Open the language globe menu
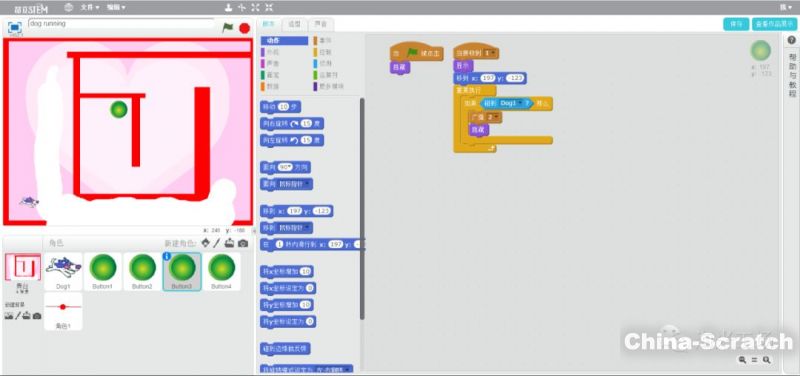800x376 pixels. [69, 7]
